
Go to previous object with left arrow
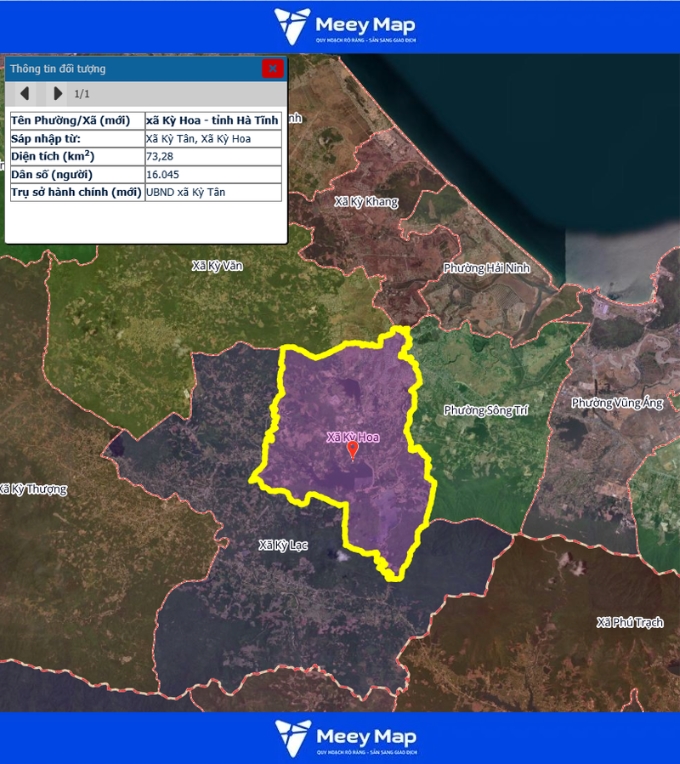(x=25, y=94)
